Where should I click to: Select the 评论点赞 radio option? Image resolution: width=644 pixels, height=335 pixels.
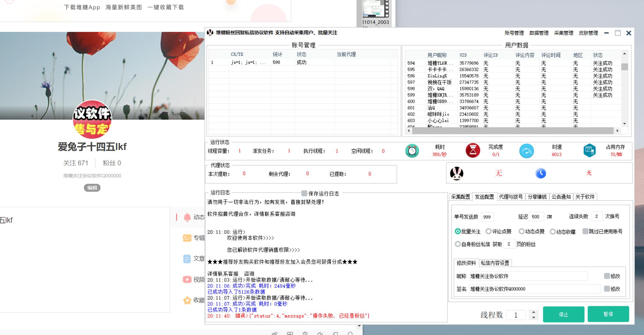[x=488, y=231]
